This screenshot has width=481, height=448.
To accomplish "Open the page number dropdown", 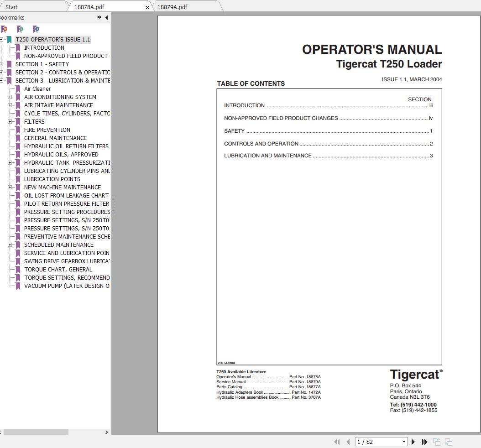I will pyautogui.click(x=403, y=442).
